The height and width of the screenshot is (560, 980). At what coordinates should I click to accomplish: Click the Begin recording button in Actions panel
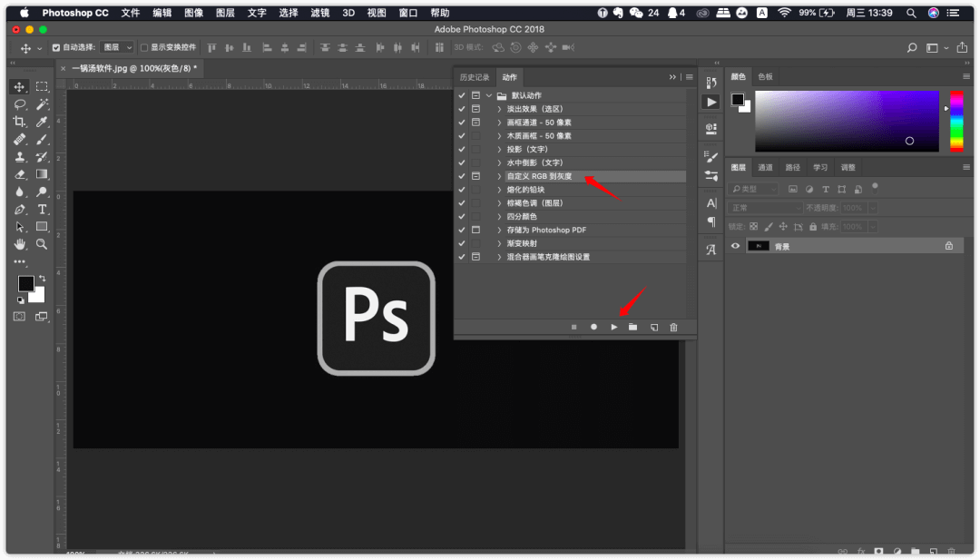[x=593, y=327]
